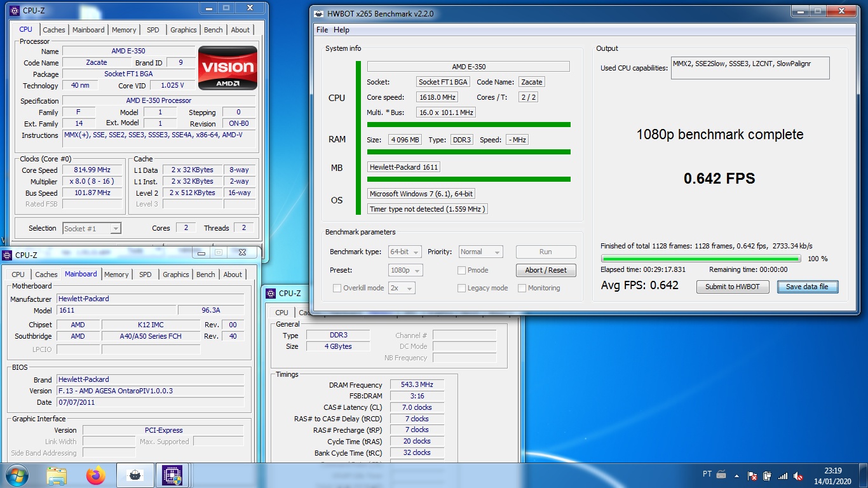The width and height of the screenshot is (868, 488).
Task: Open the Preset 1080p dropdown
Action: point(407,270)
